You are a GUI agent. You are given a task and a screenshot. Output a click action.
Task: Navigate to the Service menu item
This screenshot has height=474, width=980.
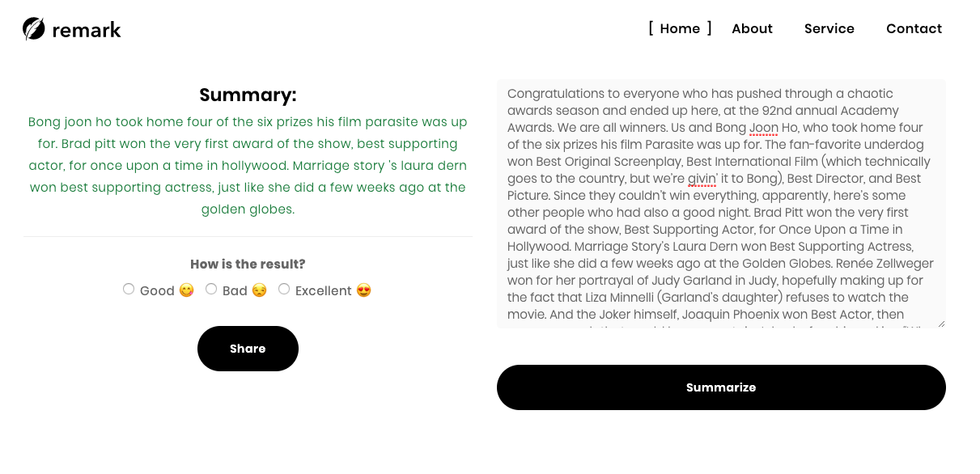tap(829, 28)
